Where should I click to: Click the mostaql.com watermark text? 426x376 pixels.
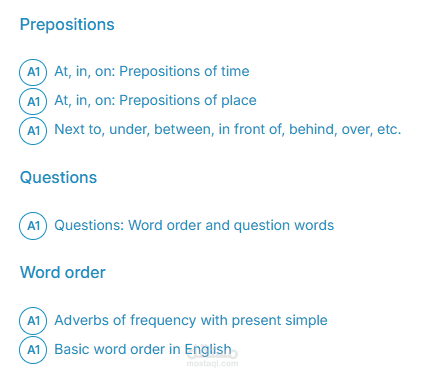tap(212, 363)
